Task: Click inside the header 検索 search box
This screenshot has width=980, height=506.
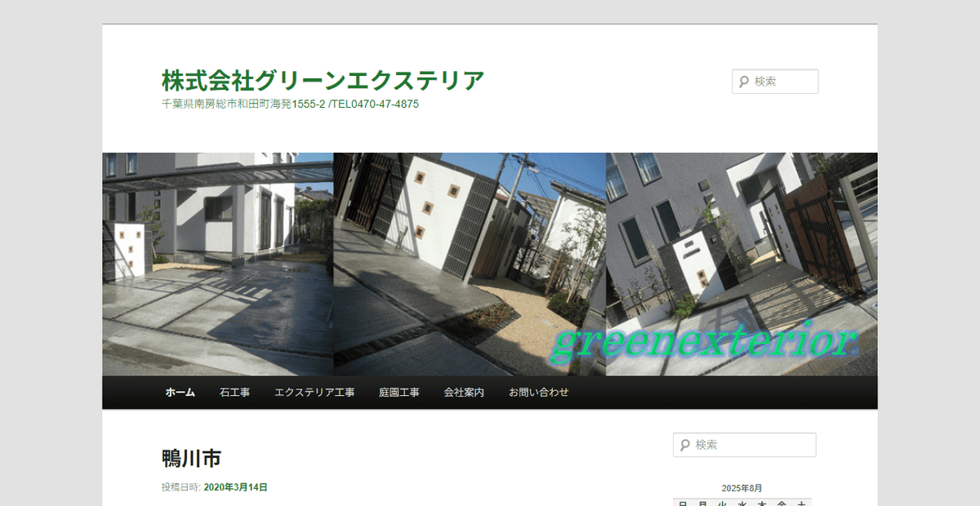Action: [x=780, y=81]
